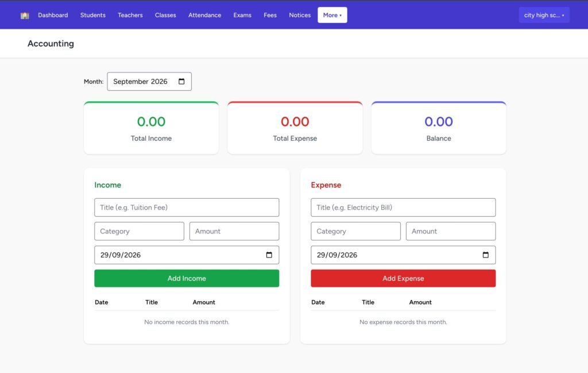This screenshot has width=588, height=373.
Task: Focus the Income Category field
Action: click(139, 231)
